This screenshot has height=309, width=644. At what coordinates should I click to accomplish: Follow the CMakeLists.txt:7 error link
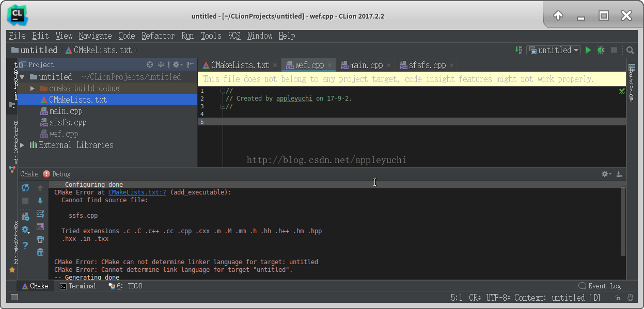(x=137, y=192)
